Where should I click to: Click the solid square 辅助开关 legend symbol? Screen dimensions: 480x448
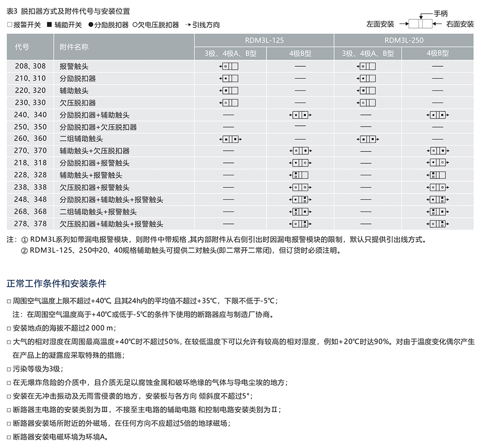pos(50,25)
